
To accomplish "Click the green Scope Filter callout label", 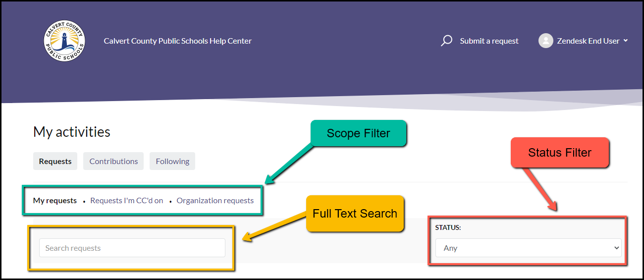I will pyautogui.click(x=358, y=133).
